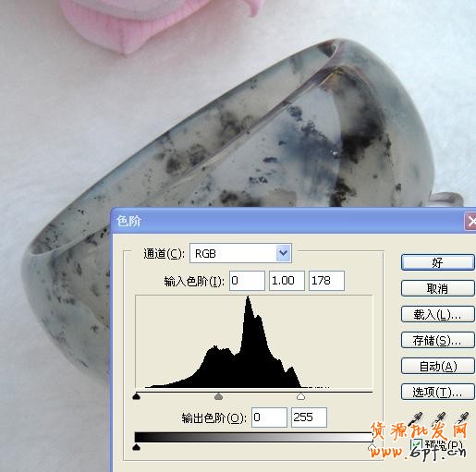Click the RGB text in channel combo box
The width and height of the screenshot is (476, 472).
point(205,254)
